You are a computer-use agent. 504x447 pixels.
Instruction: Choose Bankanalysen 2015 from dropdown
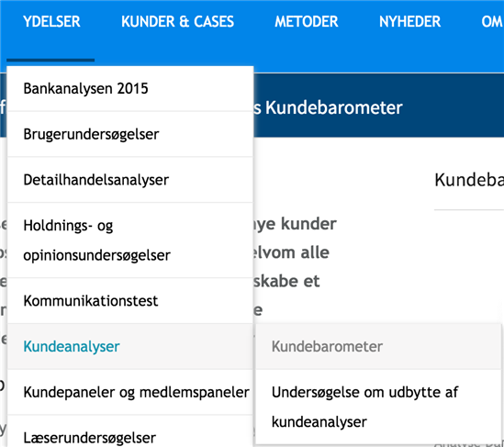tap(130, 89)
